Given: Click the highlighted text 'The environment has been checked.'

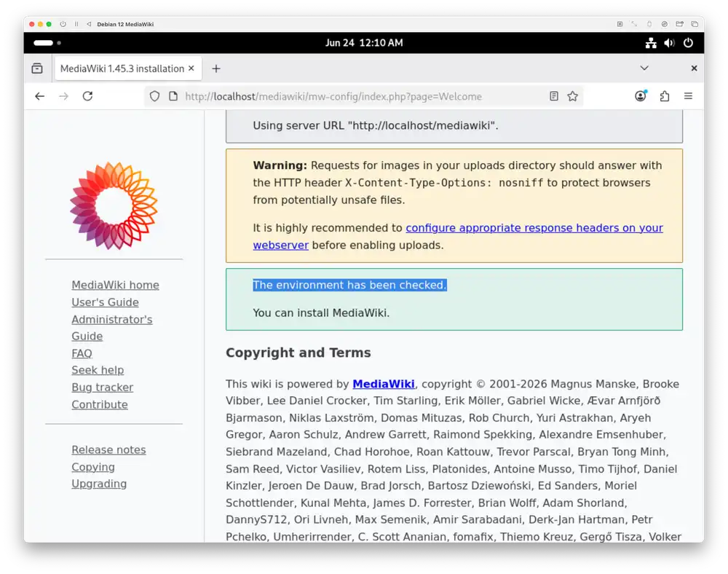Looking at the screenshot, I should coord(349,285).
